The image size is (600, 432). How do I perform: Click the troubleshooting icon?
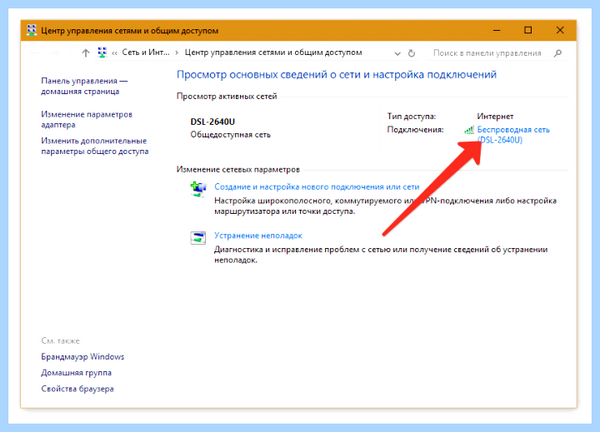198,238
